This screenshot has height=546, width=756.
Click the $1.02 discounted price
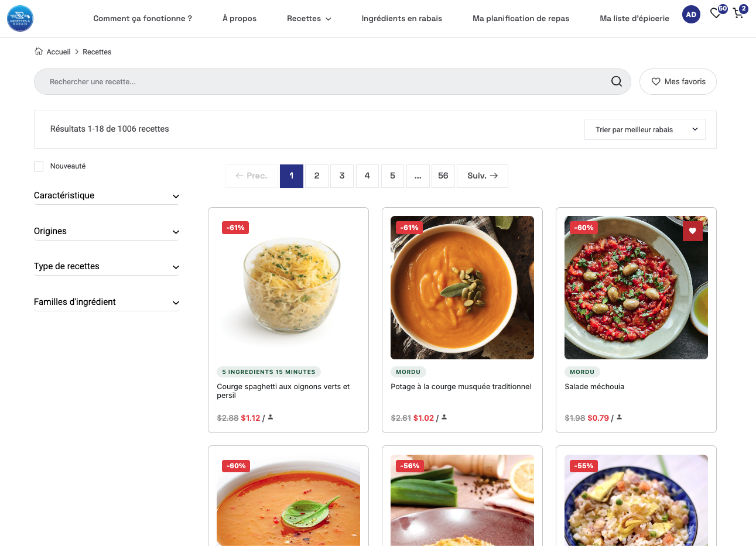pyautogui.click(x=424, y=418)
